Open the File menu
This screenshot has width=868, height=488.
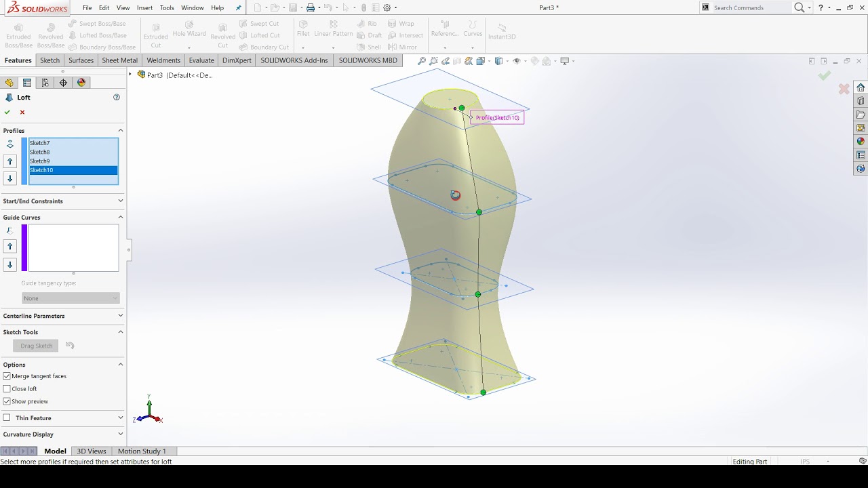[x=87, y=8]
